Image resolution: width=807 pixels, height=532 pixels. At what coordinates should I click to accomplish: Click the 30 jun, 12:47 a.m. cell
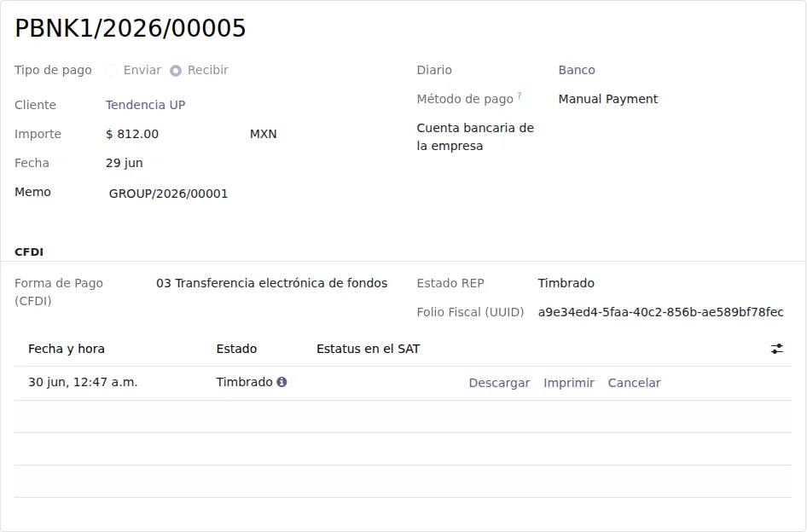coord(83,382)
